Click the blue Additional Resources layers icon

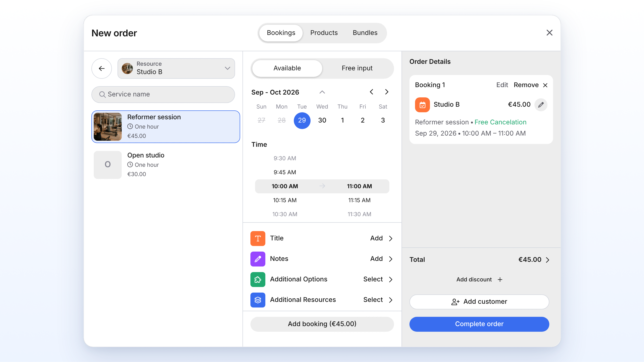tap(258, 300)
